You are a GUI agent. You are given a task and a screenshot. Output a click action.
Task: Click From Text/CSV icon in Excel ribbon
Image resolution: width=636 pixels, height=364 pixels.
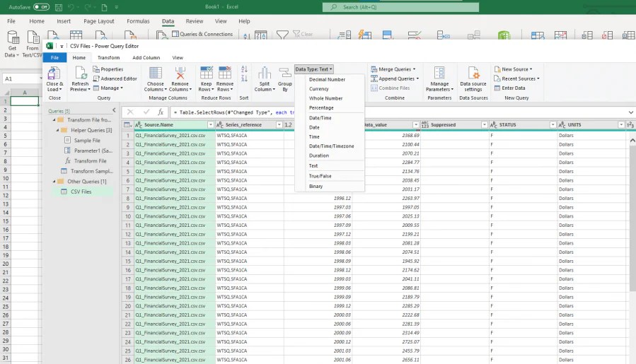click(x=33, y=37)
